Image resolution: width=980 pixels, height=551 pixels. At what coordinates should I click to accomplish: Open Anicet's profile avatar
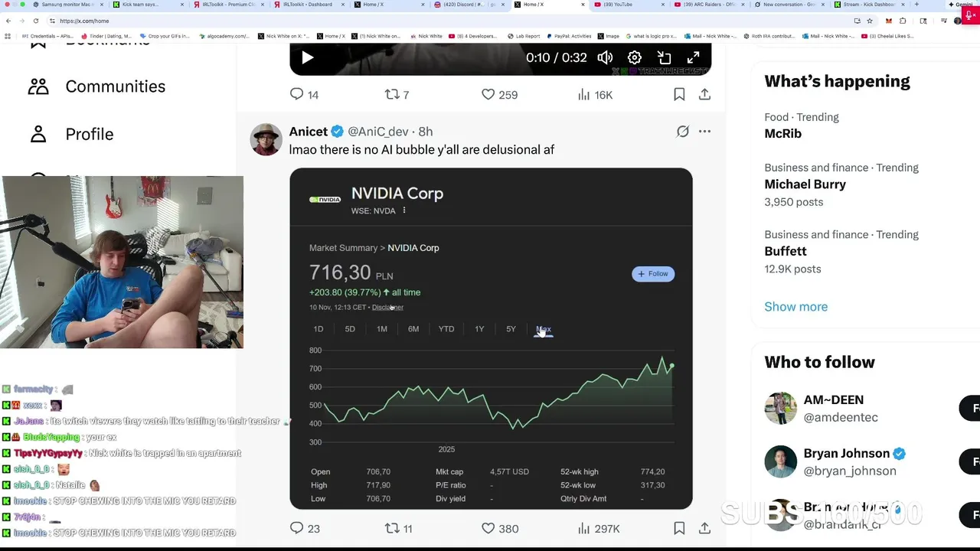[266, 139]
